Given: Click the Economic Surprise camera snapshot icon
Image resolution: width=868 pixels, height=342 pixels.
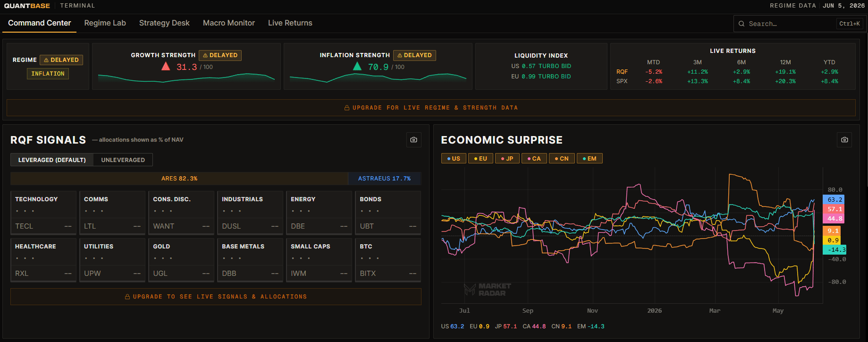Looking at the screenshot, I should coord(844,140).
